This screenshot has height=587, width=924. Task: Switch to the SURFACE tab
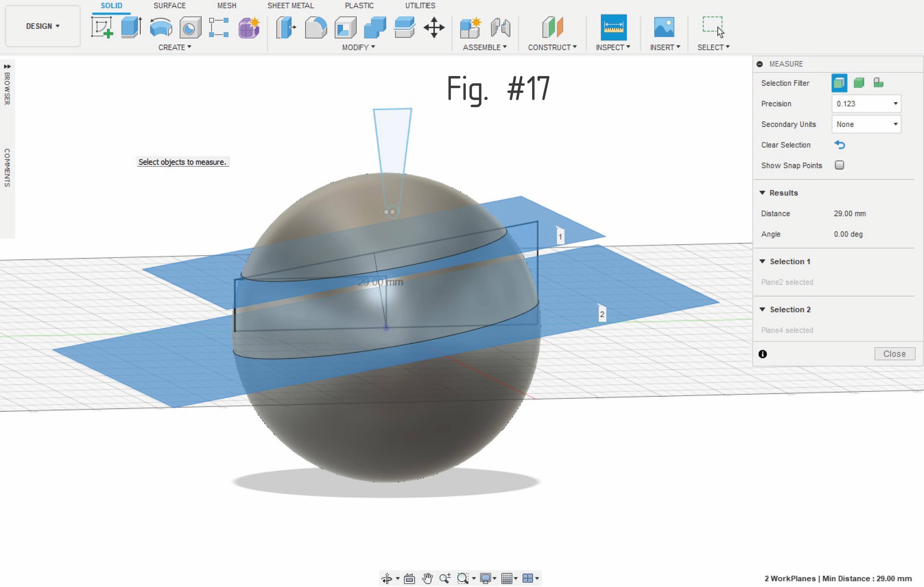coord(170,5)
